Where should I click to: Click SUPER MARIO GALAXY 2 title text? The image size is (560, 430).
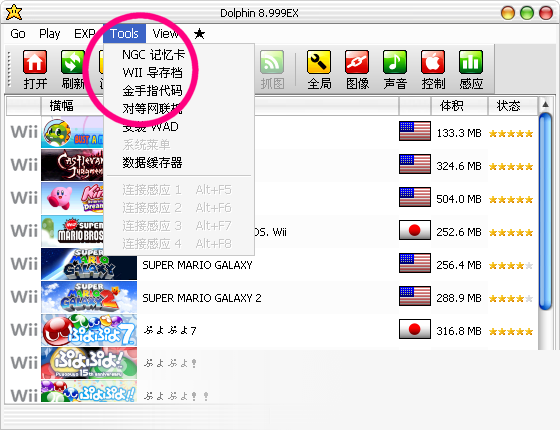pyautogui.click(x=202, y=298)
